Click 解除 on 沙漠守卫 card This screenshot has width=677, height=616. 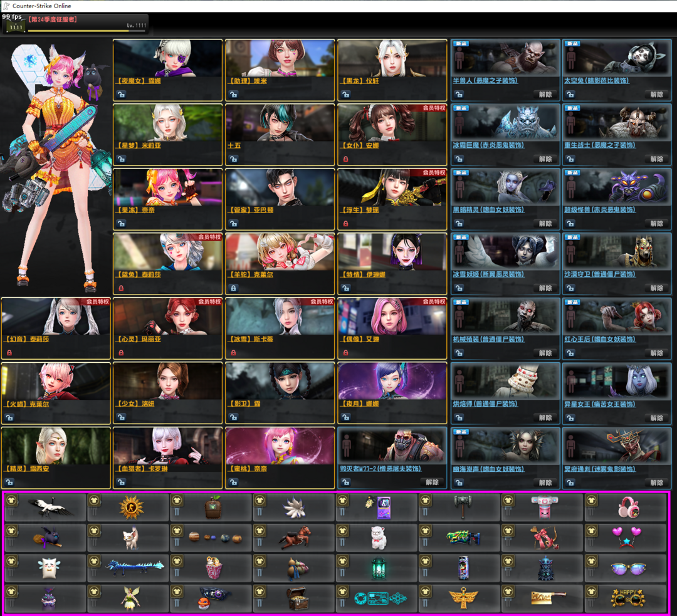point(657,288)
